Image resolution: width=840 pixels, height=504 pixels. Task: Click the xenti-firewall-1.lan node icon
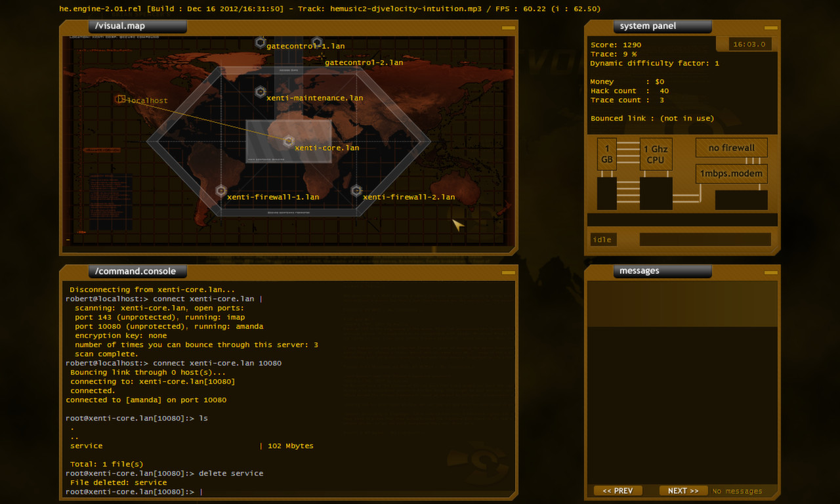click(x=220, y=190)
